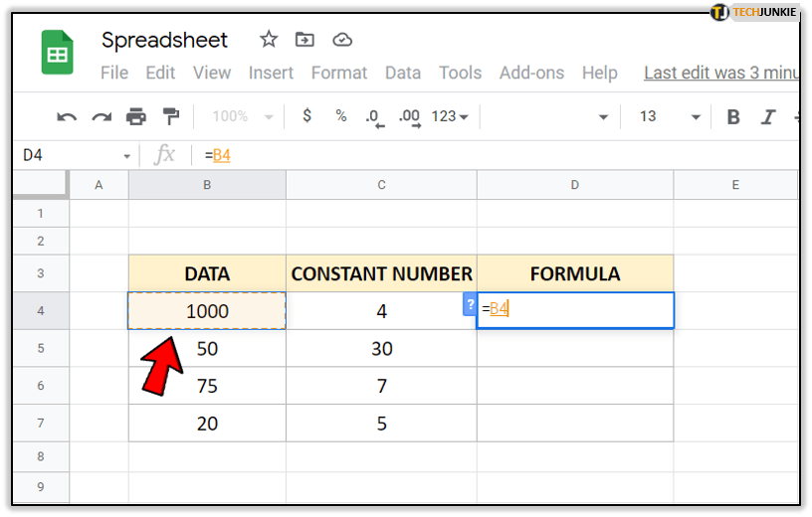Expand the 123 number format dropdown
This screenshot has height=517, width=812.
pos(450,116)
